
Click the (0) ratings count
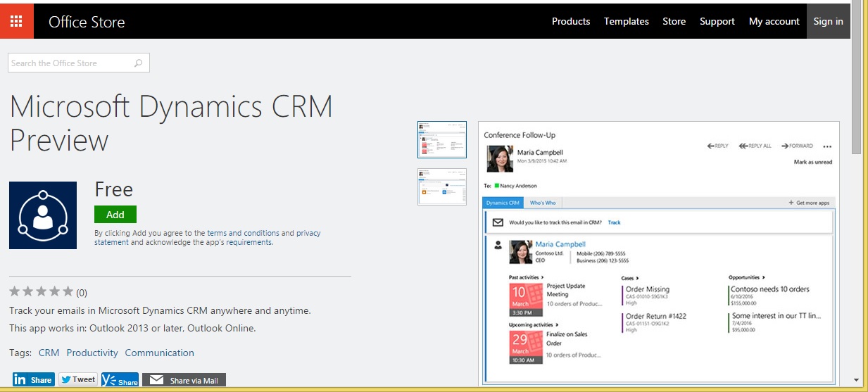[82, 292]
